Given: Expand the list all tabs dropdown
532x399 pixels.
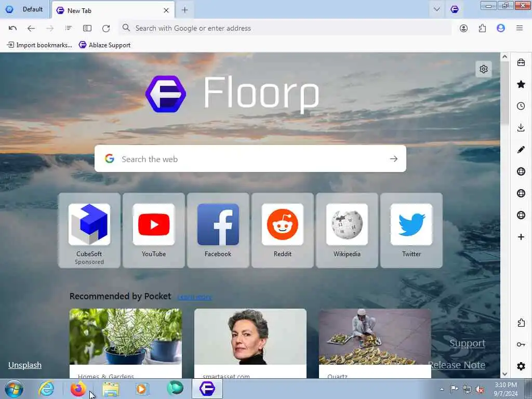Looking at the screenshot, I should point(436,9).
